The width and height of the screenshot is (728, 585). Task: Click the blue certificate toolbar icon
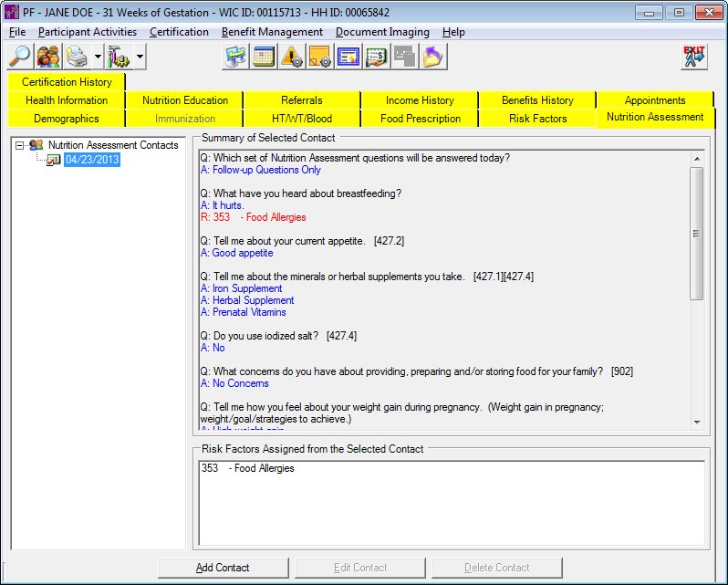(348, 57)
